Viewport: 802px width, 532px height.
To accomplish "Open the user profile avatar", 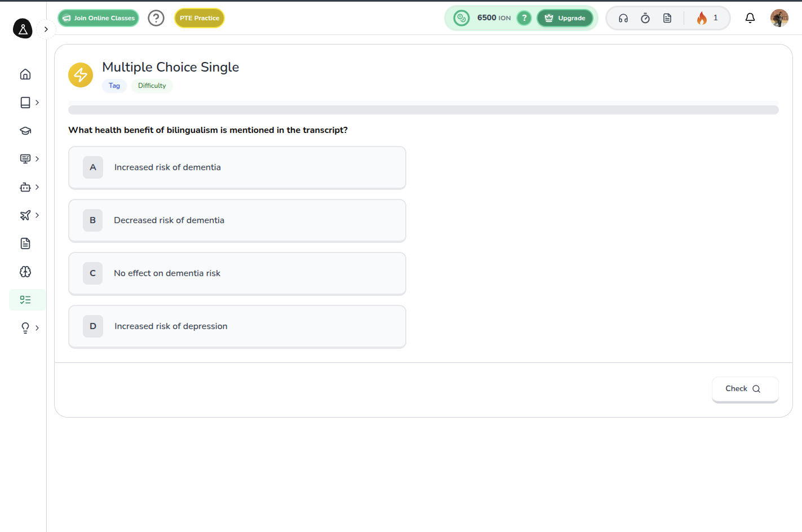I will click(779, 18).
